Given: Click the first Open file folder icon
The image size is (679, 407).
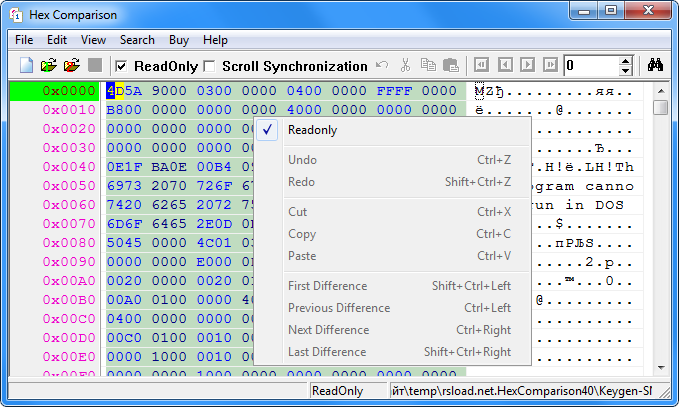Looking at the screenshot, I should [x=49, y=66].
